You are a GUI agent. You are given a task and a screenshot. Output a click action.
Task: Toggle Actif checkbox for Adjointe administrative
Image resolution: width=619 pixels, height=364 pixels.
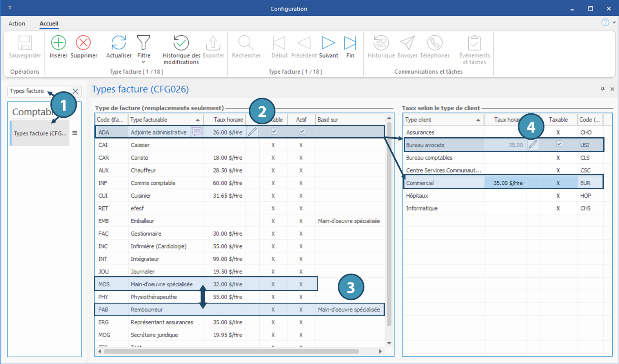(302, 132)
